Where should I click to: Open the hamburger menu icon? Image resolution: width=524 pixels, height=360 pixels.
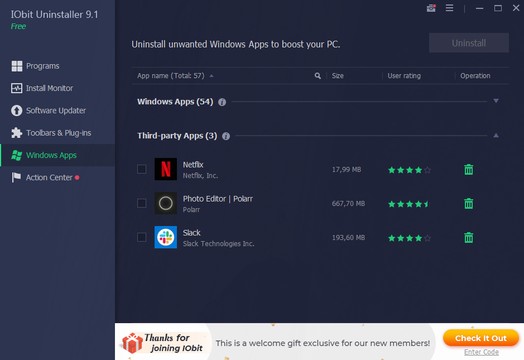click(x=449, y=8)
